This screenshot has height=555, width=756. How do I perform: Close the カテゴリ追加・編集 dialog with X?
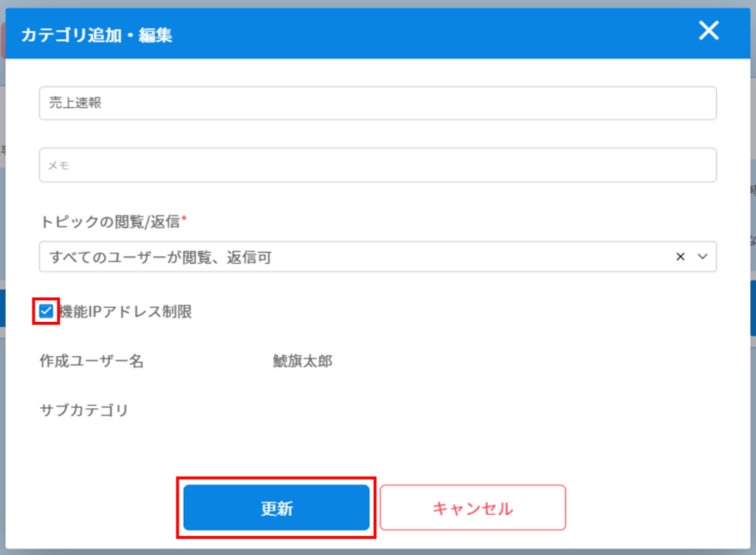pos(709,31)
